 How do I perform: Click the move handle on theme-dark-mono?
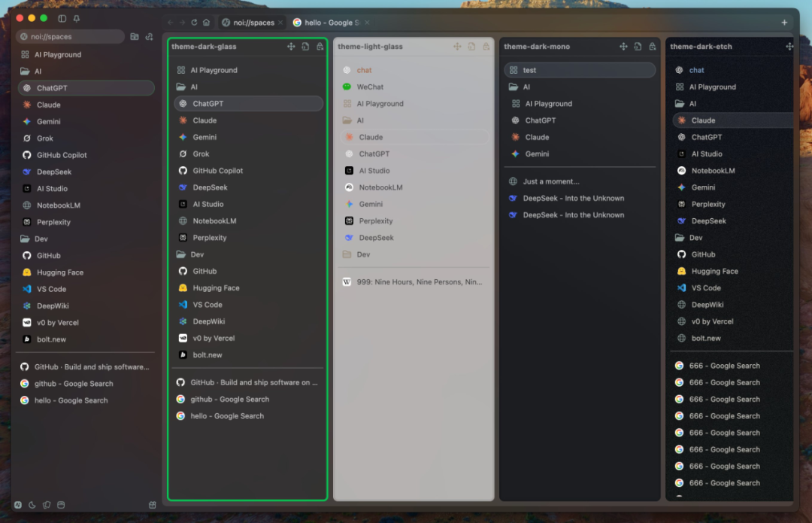pos(623,46)
